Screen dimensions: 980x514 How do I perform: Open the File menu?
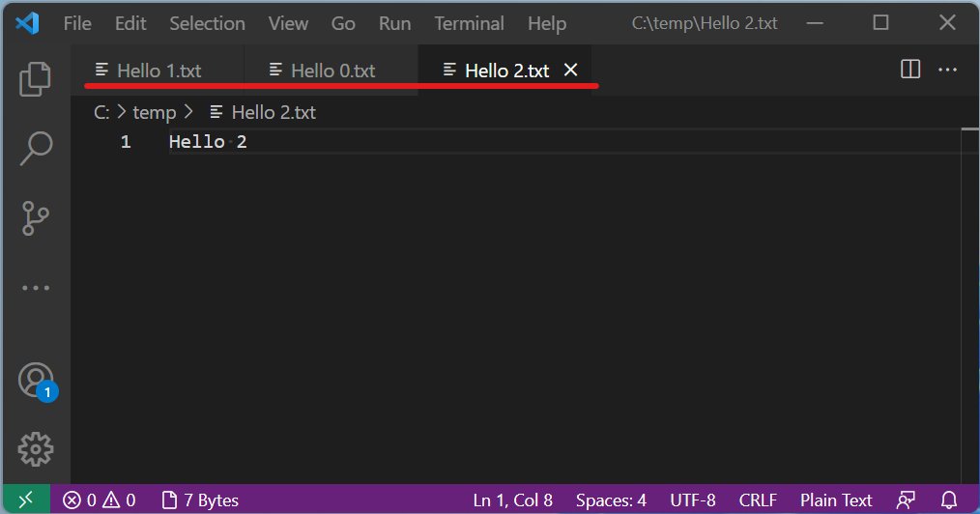(77, 24)
